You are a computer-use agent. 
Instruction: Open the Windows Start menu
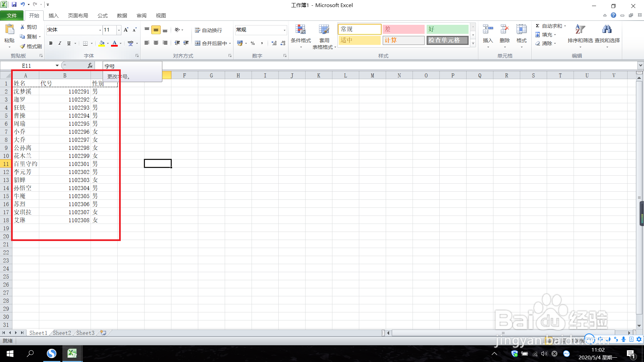coord(10,354)
